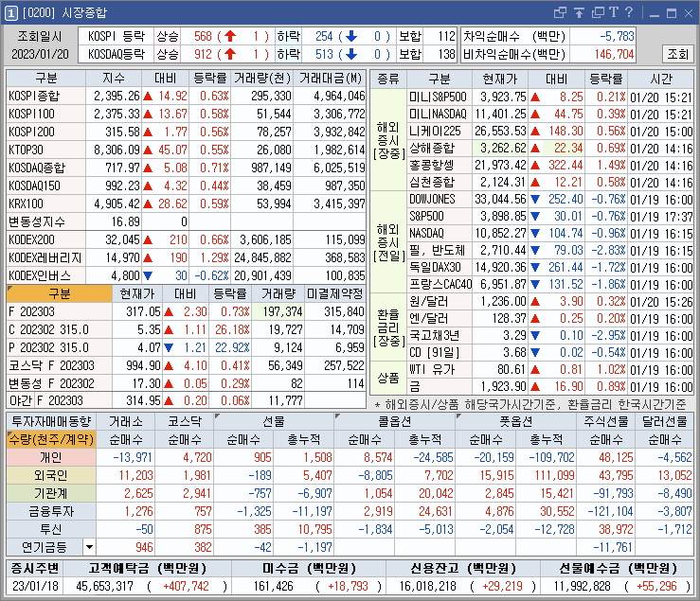The width and height of the screenshot is (700, 601).
Task: Select the 변동성 F 202302 row
Action: tap(186, 383)
